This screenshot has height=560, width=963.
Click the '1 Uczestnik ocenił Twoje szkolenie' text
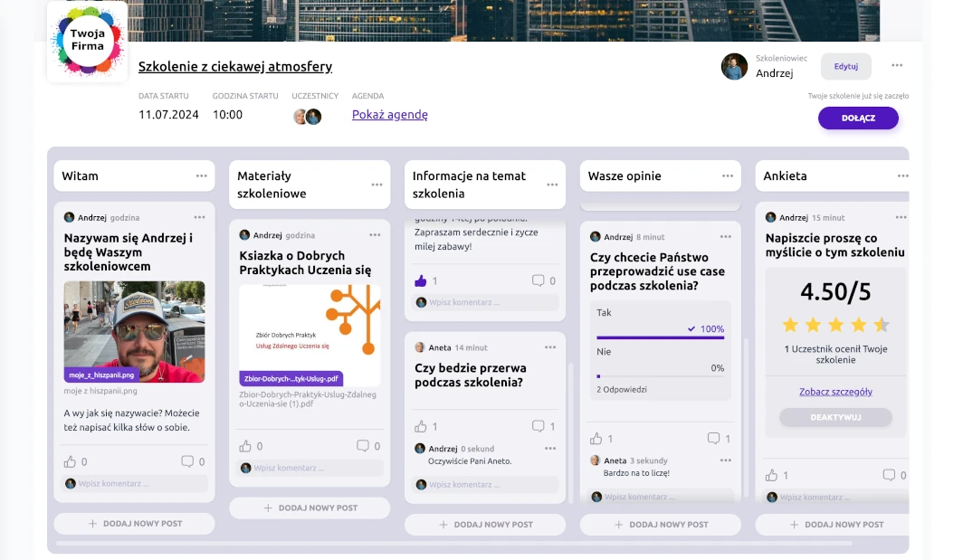(835, 355)
